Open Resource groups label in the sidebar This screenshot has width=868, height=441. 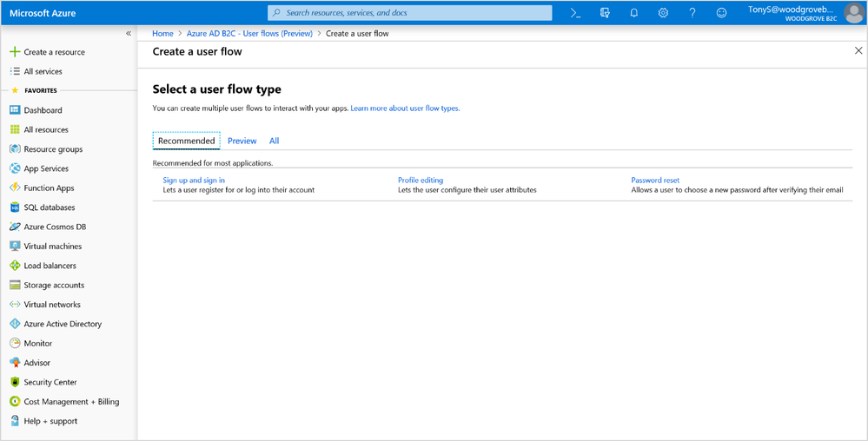point(53,148)
